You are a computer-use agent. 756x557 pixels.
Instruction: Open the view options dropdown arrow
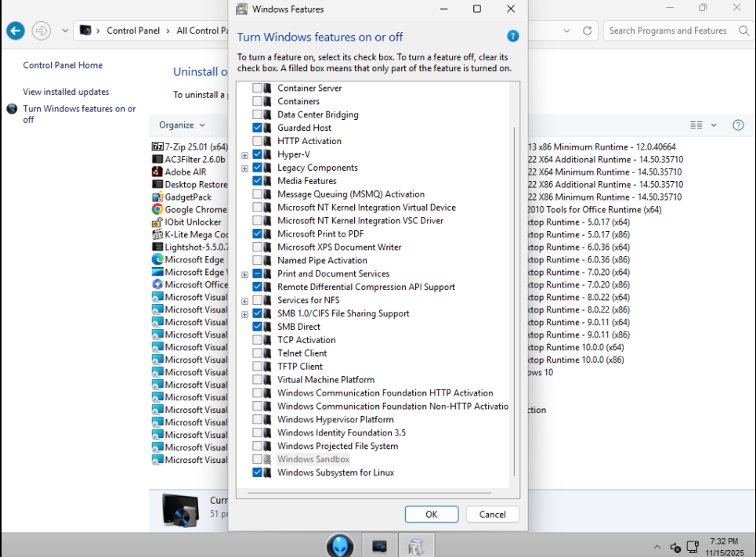(x=714, y=125)
